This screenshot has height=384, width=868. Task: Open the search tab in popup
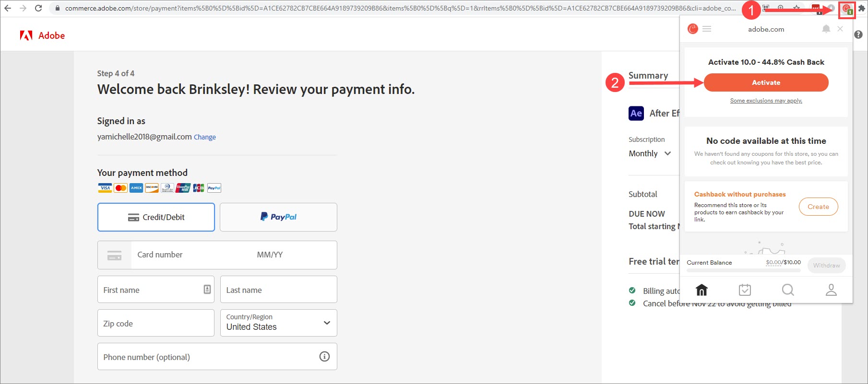(788, 290)
